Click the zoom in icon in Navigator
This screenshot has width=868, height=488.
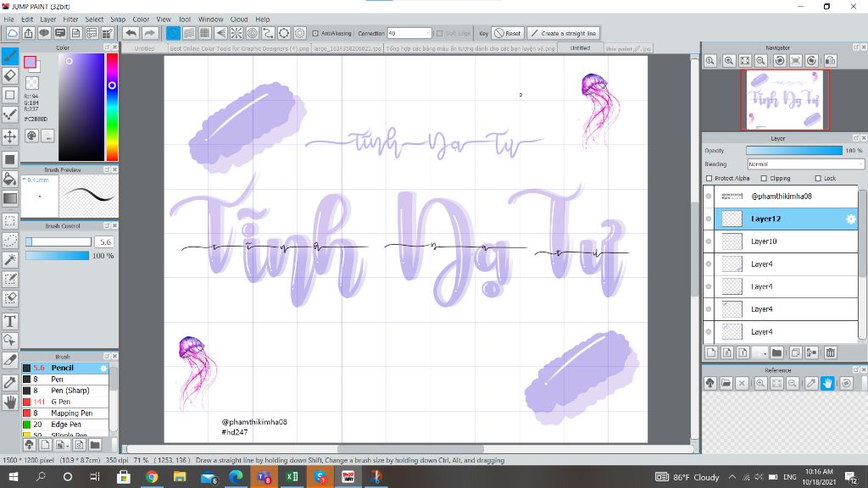coord(729,61)
